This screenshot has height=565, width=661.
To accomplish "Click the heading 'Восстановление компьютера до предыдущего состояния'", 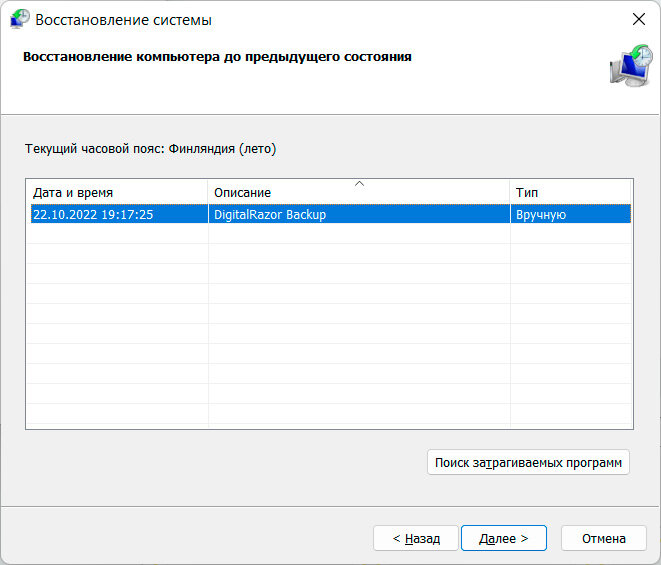I will point(217,56).
